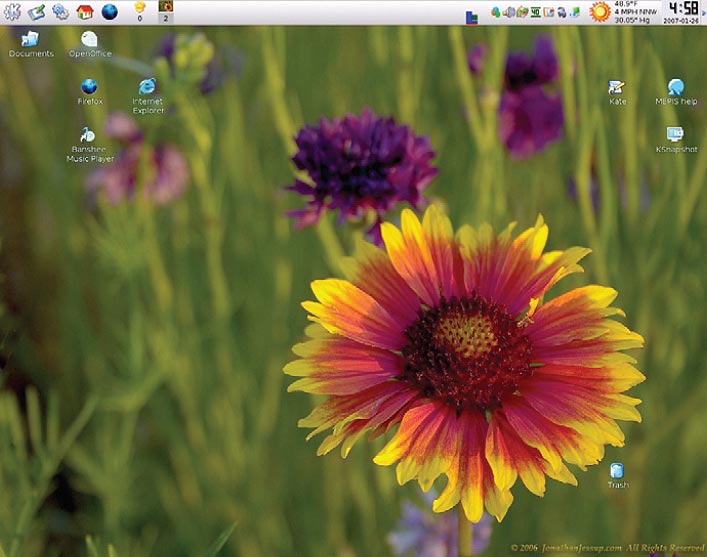Open the home folder in the panel
Viewport: 707px width, 557px height.
pos(85,12)
